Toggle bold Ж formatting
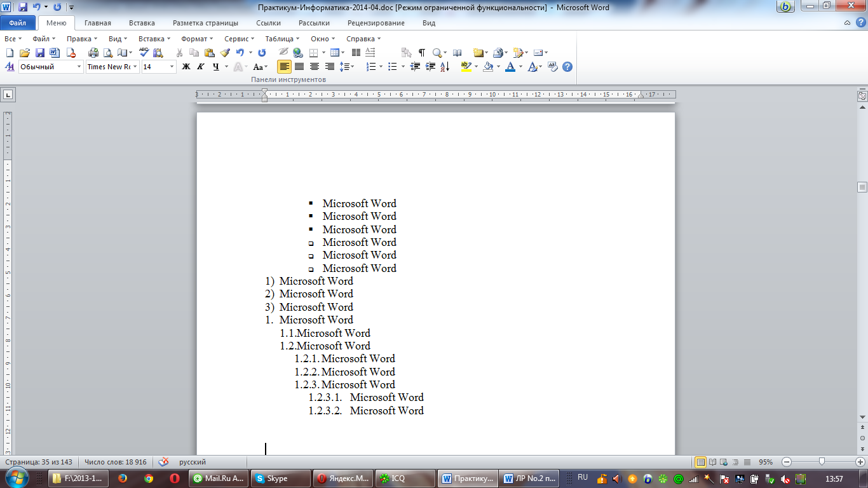The height and width of the screenshot is (488, 868). tap(186, 66)
